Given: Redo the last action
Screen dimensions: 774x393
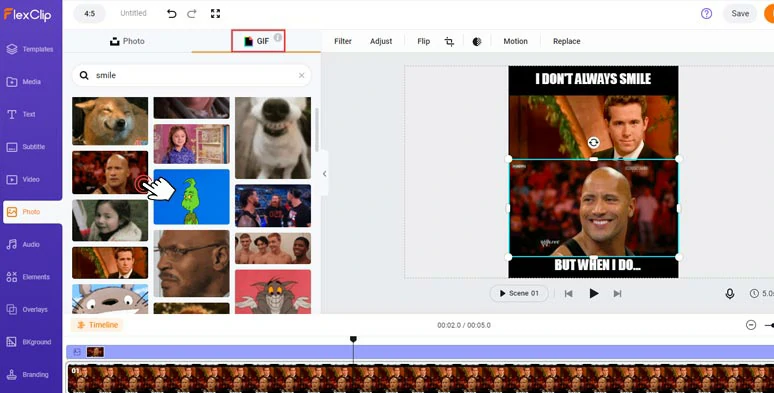Looking at the screenshot, I should 192,14.
